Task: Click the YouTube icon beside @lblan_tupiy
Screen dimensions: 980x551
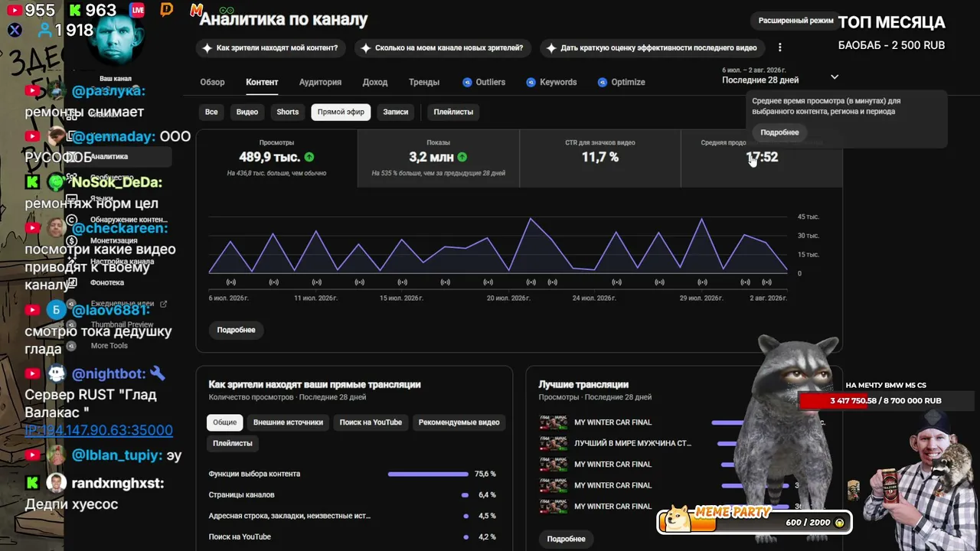Action: [x=32, y=455]
